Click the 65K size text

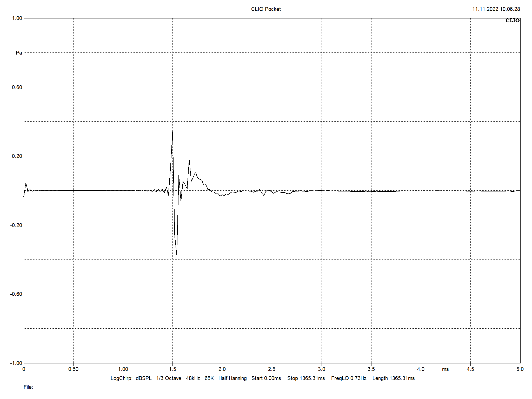pos(209,378)
